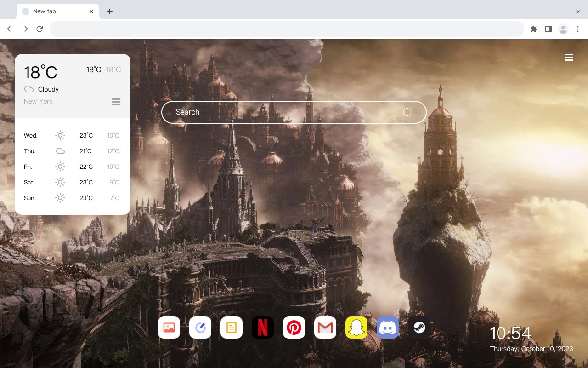Open Snapchat shortcut icon

coord(356,328)
